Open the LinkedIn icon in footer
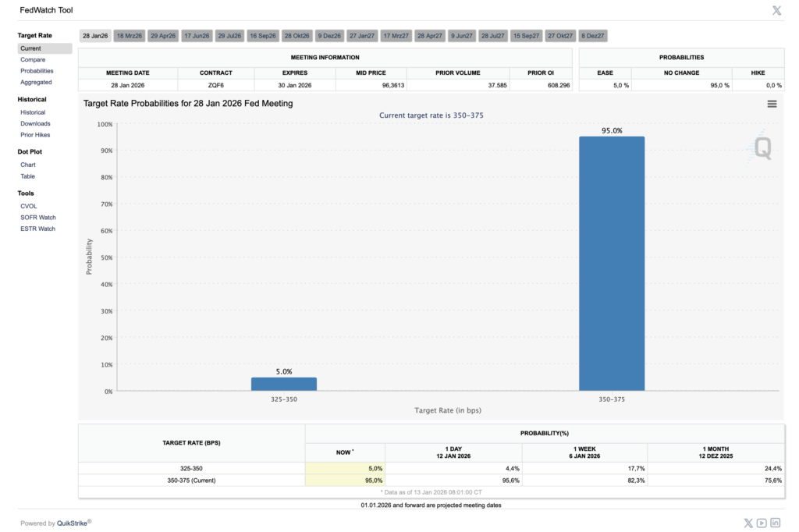This screenshot has width=799, height=532. [x=776, y=523]
